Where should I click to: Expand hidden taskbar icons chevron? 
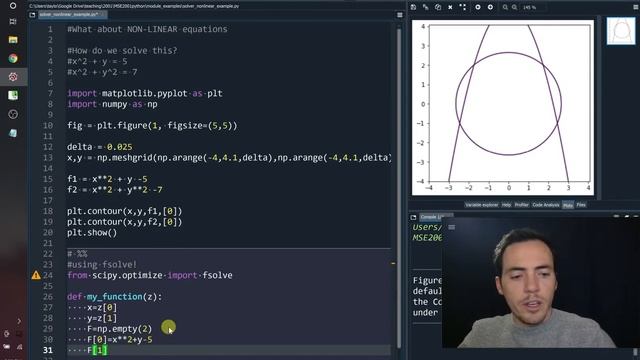19,321
